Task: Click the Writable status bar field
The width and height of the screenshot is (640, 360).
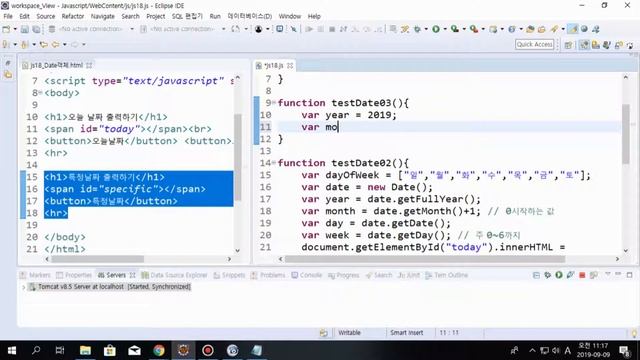Action: coord(349,333)
